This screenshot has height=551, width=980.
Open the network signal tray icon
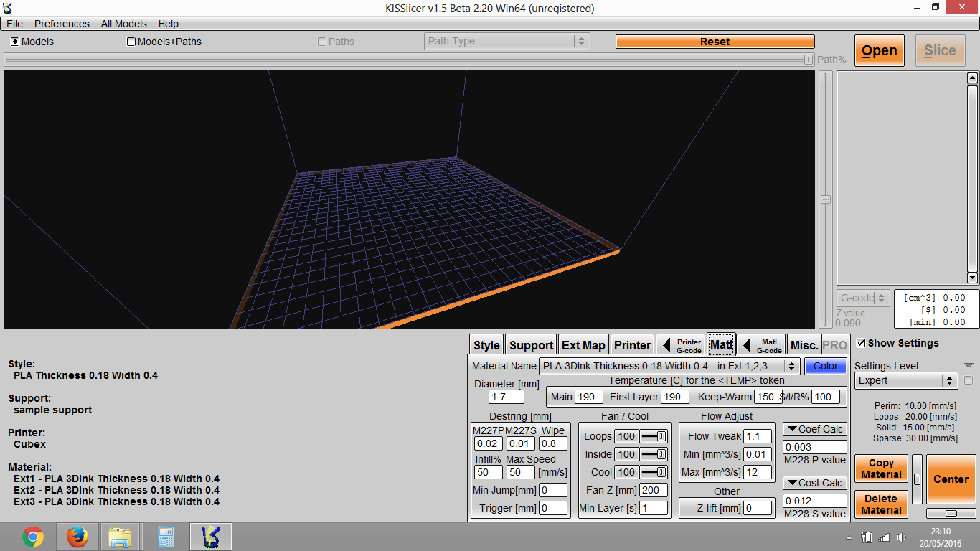coord(884,537)
